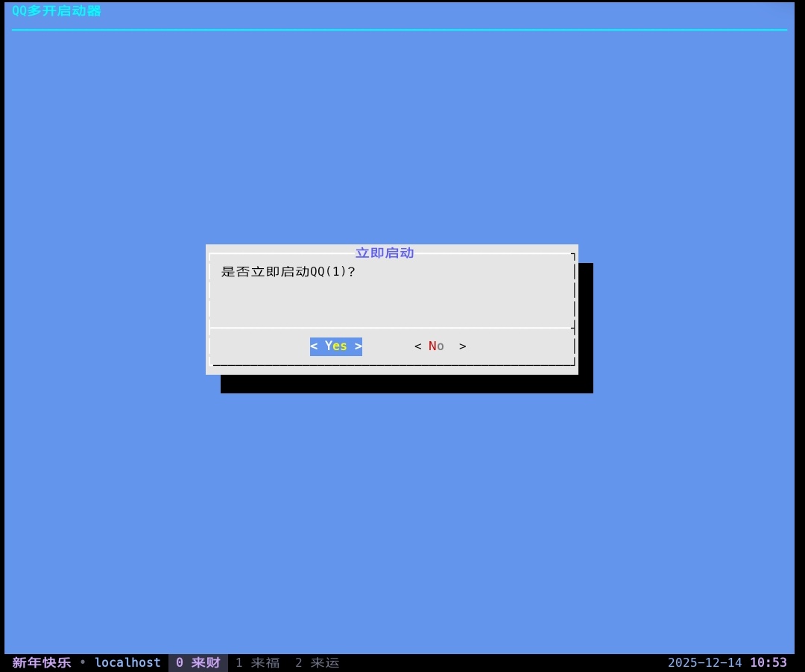Confirm launch by clicking Yes
The width and height of the screenshot is (805, 672).
(336, 346)
